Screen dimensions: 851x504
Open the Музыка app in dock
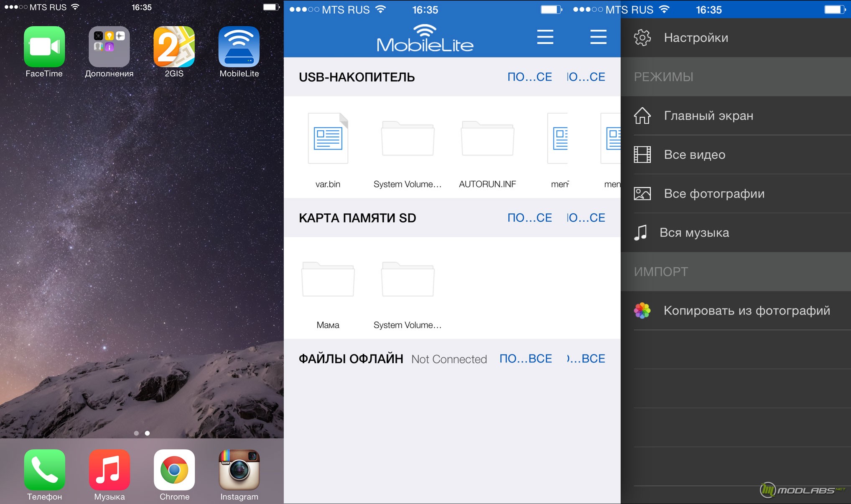109,469
